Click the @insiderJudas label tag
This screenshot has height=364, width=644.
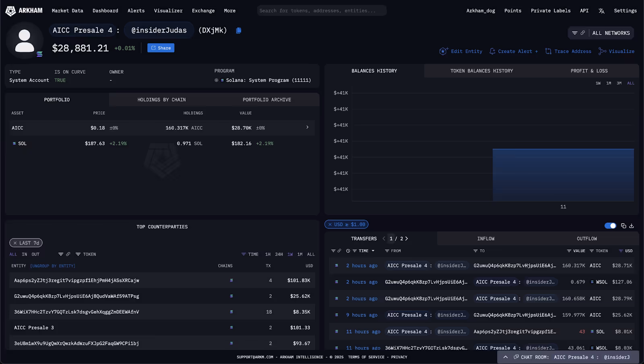(x=159, y=30)
